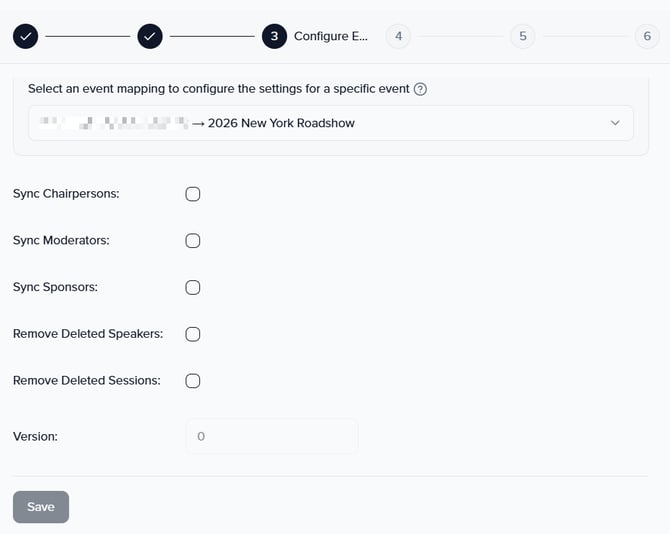
Task: Tick the Remove Deleted Sessions checkbox
Action: [x=193, y=381]
